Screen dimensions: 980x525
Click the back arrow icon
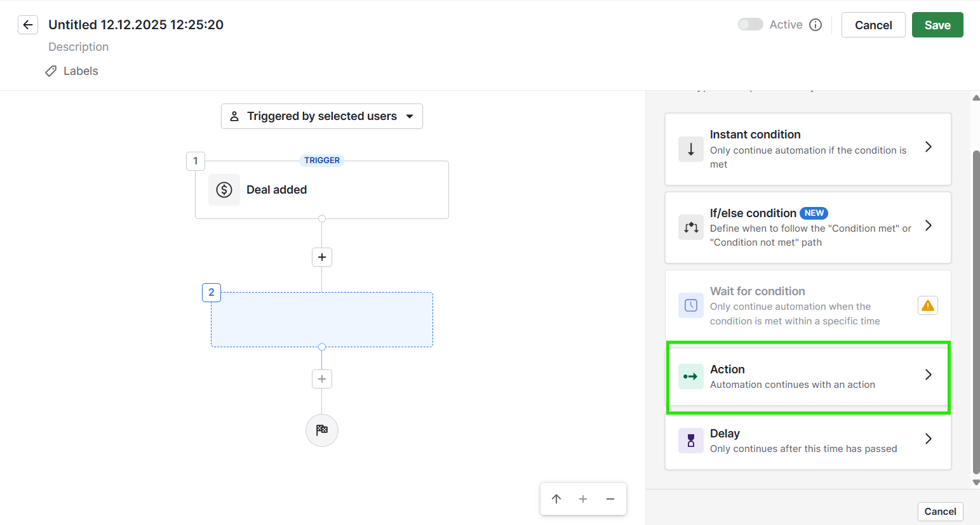[28, 25]
